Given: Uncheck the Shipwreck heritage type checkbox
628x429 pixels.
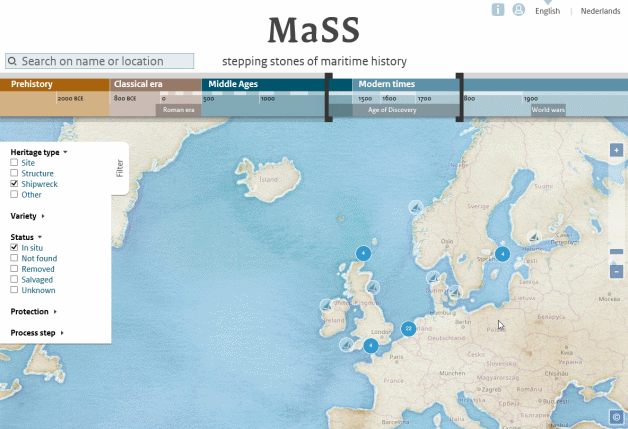Looking at the screenshot, I should 14,184.
